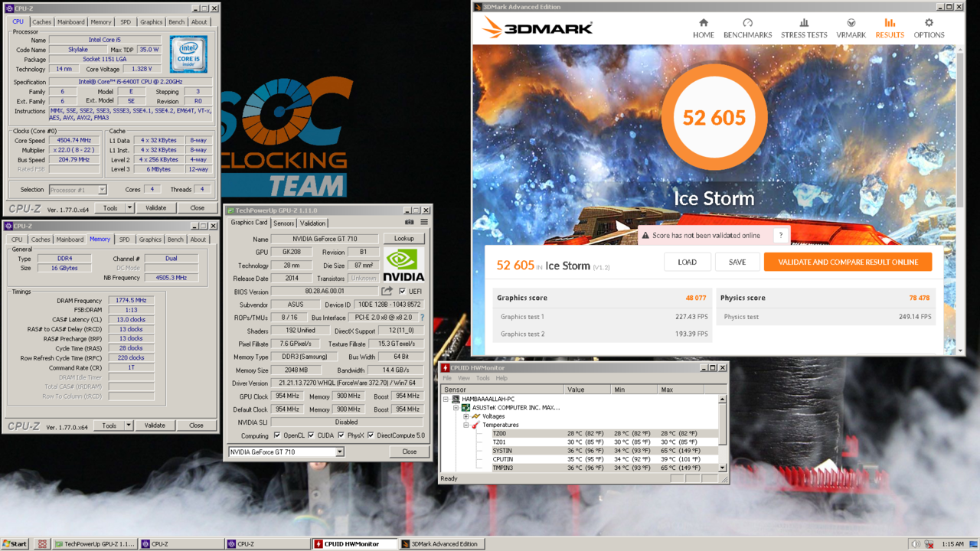
Task: Click show desktop icon at taskbar end
Action: pos(974,544)
